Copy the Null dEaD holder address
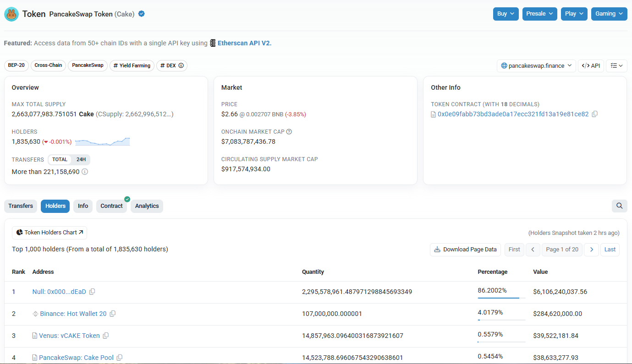Viewport: 632px width, 364px height. 92,292
